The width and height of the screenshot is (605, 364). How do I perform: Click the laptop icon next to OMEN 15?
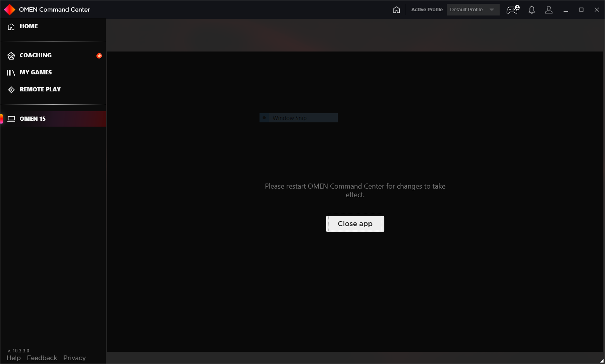pyautogui.click(x=11, y=118)
